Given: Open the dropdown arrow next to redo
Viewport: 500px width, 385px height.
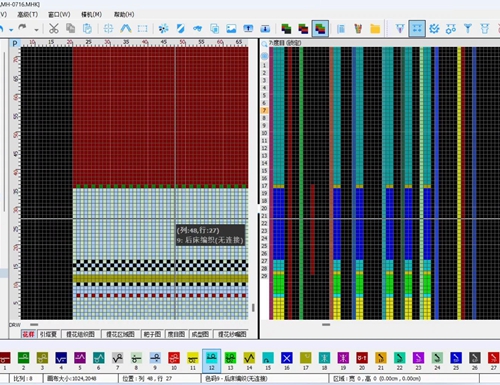Looking at the screenshot, I should [36, 30].
